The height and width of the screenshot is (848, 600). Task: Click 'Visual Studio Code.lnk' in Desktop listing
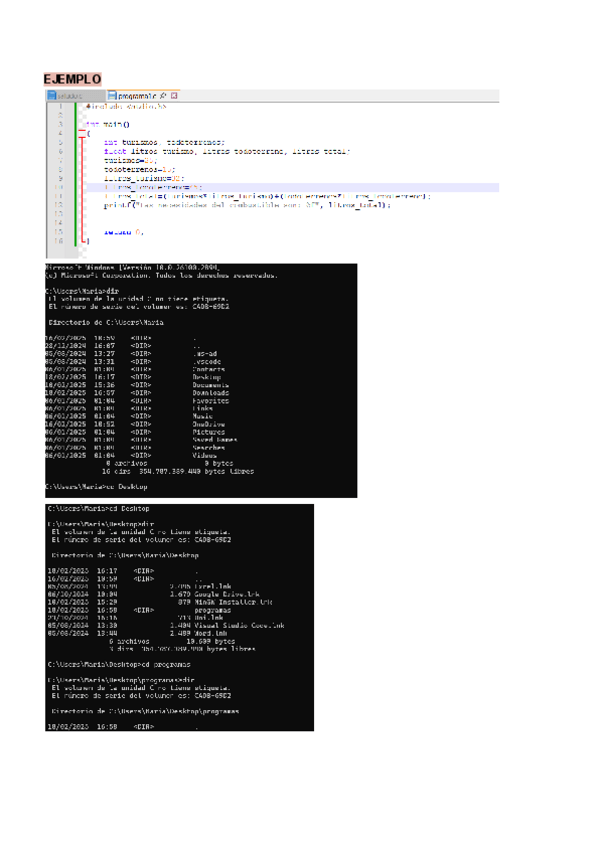(239, 625)
